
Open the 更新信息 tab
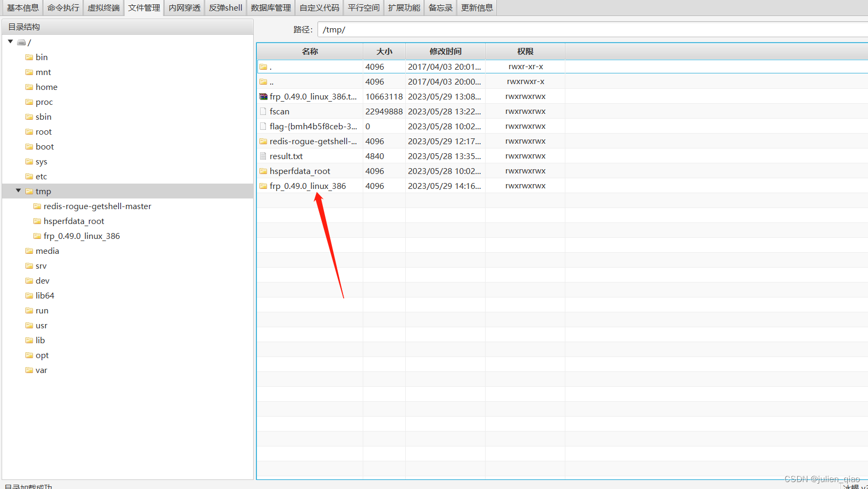pyautogui.click(x=477, y=7)
